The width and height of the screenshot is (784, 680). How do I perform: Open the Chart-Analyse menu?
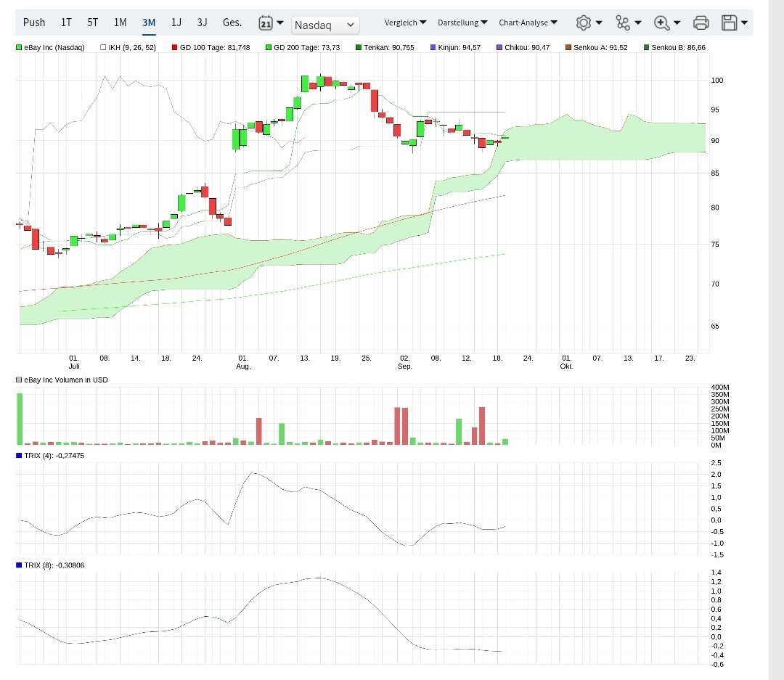(x=528, y=22)
